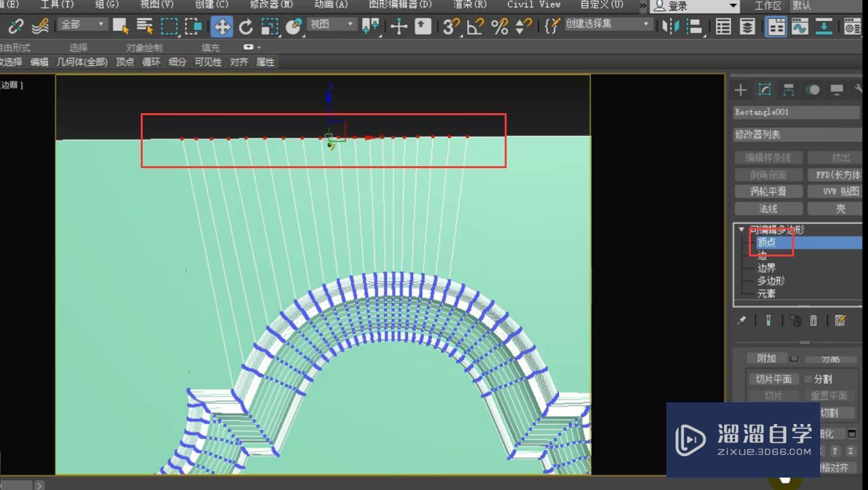
Task: Toggle the Angle Snap icon
Action: 475,26
